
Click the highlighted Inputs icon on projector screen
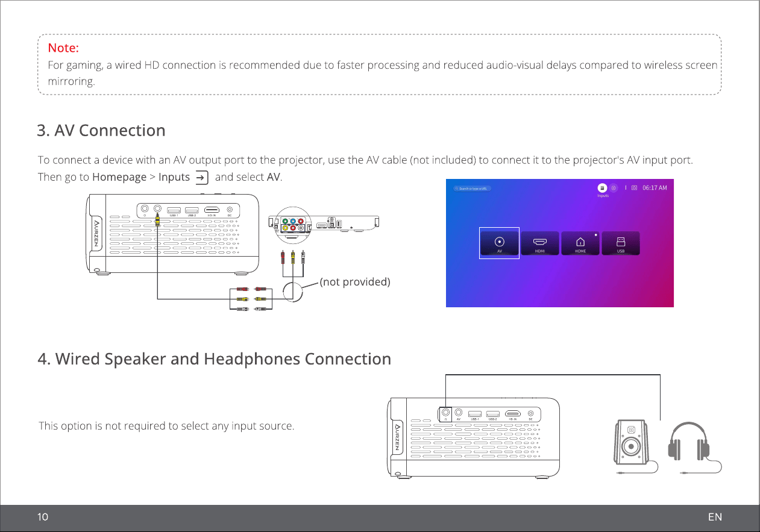602,188
